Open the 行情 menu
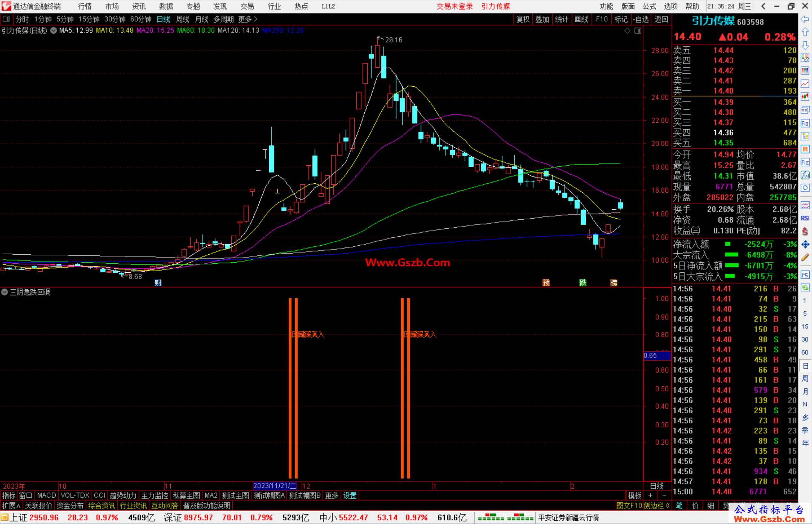Viewport: 812px width, 524px height. pos(85,6)
